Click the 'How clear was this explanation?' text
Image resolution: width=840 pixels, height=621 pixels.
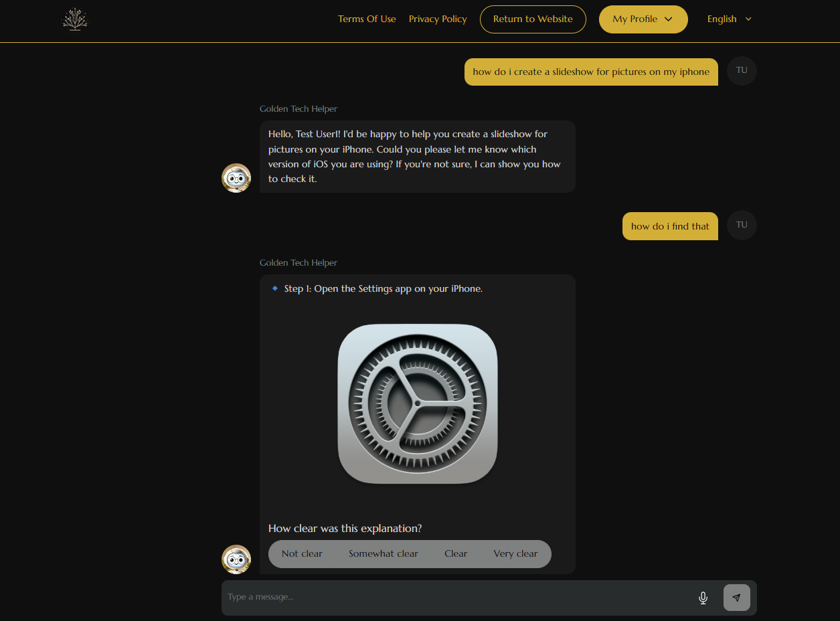tap(345, 528)
